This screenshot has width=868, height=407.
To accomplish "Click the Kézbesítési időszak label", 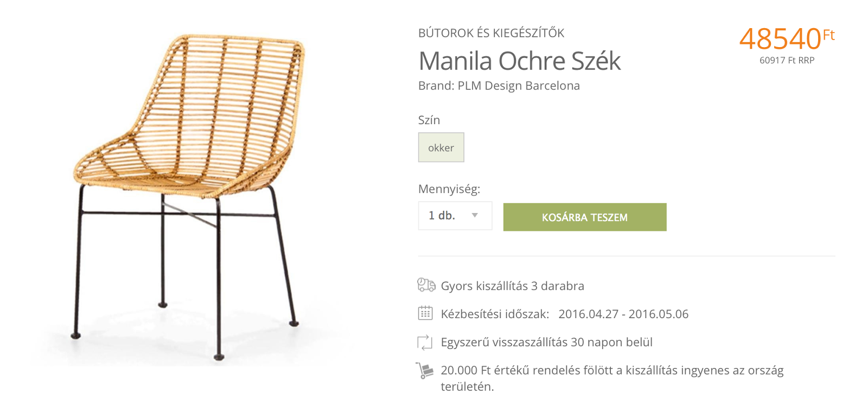I will [x=495, y=314].
